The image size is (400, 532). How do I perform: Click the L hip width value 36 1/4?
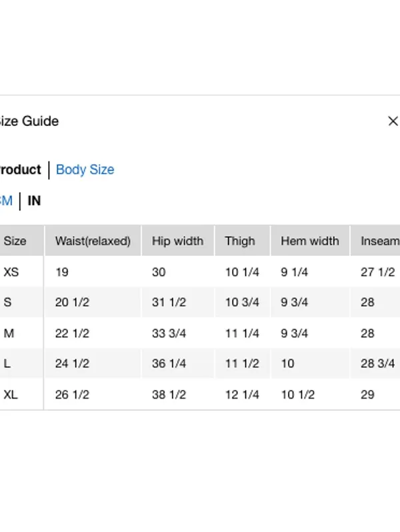[169, 364]
